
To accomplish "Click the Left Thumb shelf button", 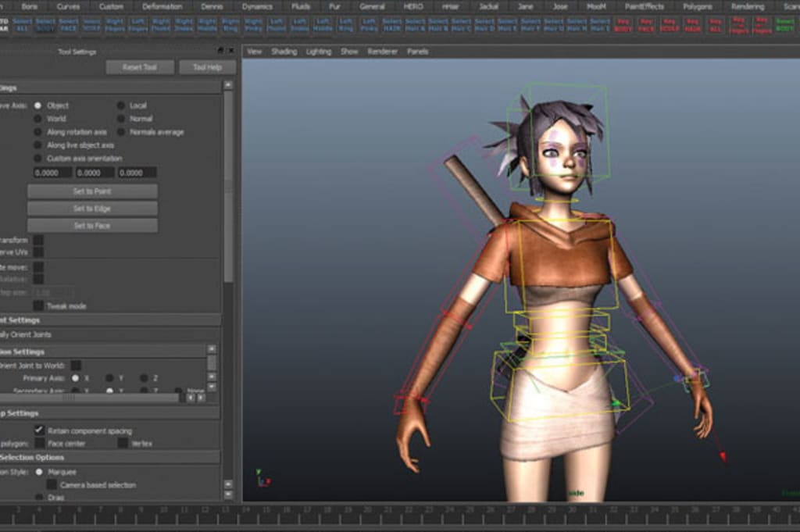I will point(277,24).
